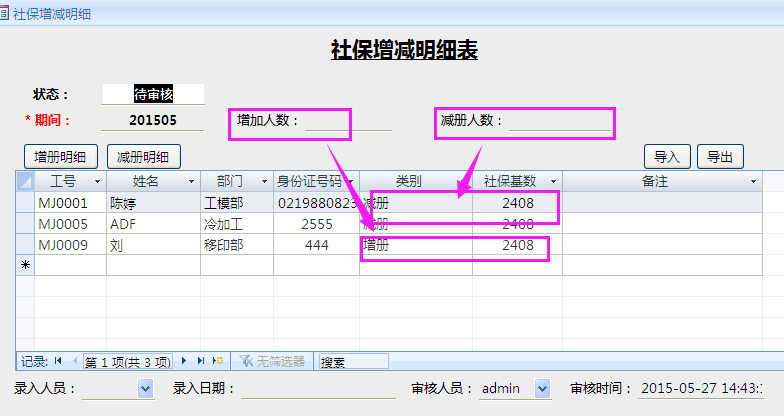
Task: Create a new blank record
Action: click(217, 361)
